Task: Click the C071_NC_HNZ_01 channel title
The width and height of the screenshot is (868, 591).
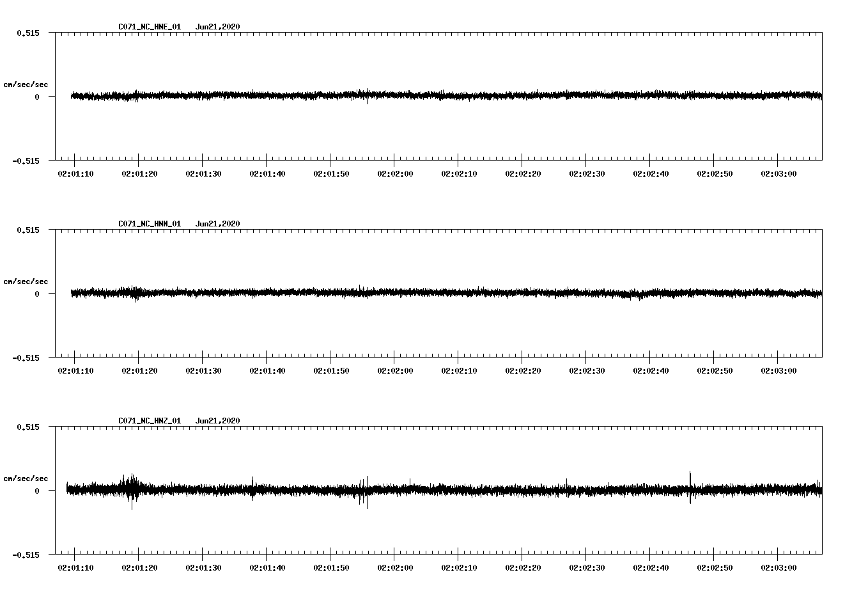Action: (150, 421)
